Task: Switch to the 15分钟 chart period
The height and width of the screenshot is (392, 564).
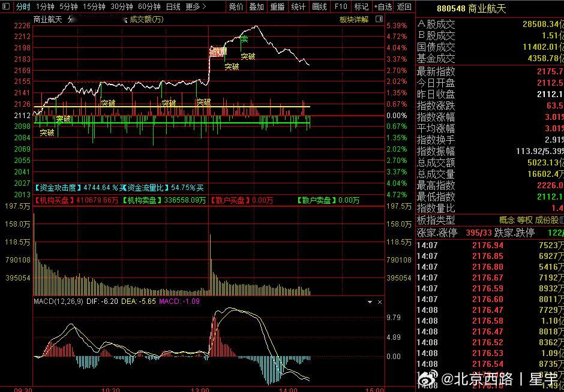Action: 94,7
